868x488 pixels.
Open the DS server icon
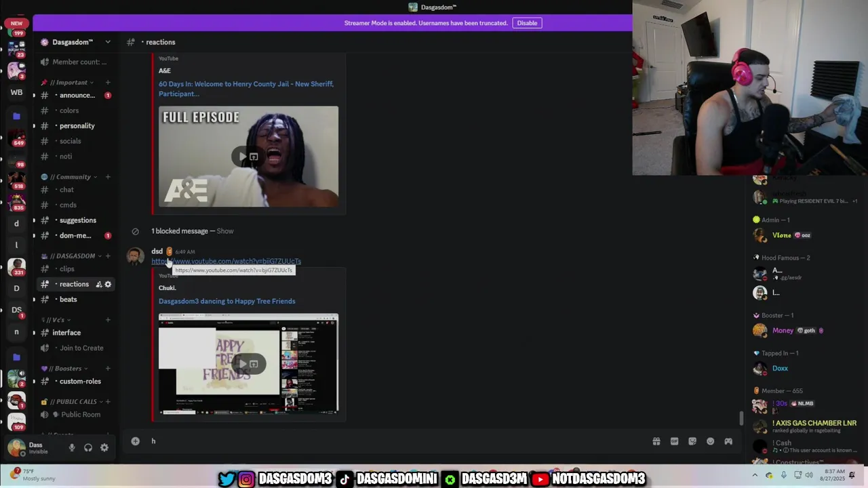tap(17, 310)
